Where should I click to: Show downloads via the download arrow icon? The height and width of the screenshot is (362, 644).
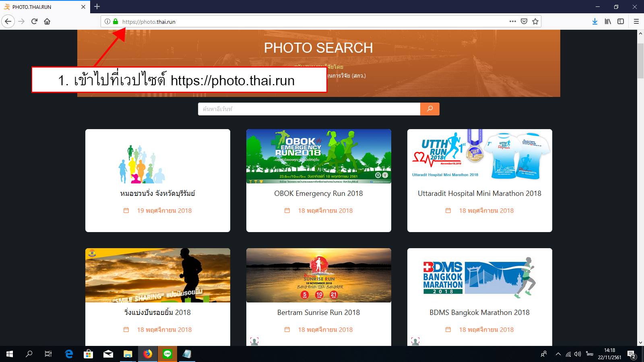tap(595, 21)
